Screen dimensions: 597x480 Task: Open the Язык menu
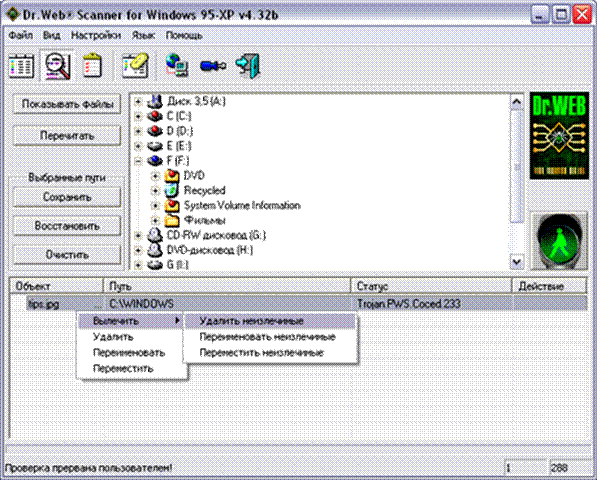144,36
